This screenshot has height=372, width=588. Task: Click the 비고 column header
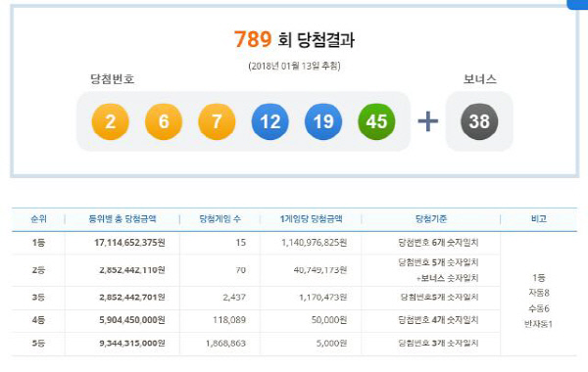(x=539, y=218)
